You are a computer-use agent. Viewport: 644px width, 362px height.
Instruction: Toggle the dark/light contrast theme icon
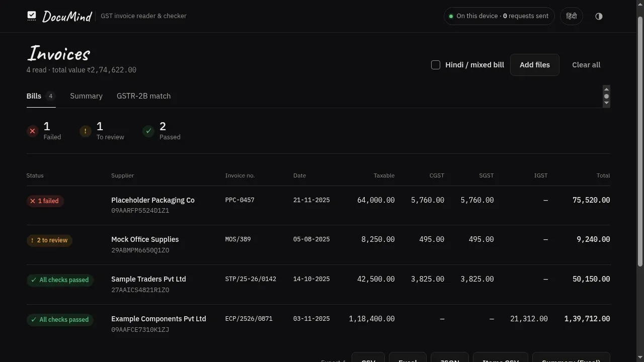click(x=599, y=16)
